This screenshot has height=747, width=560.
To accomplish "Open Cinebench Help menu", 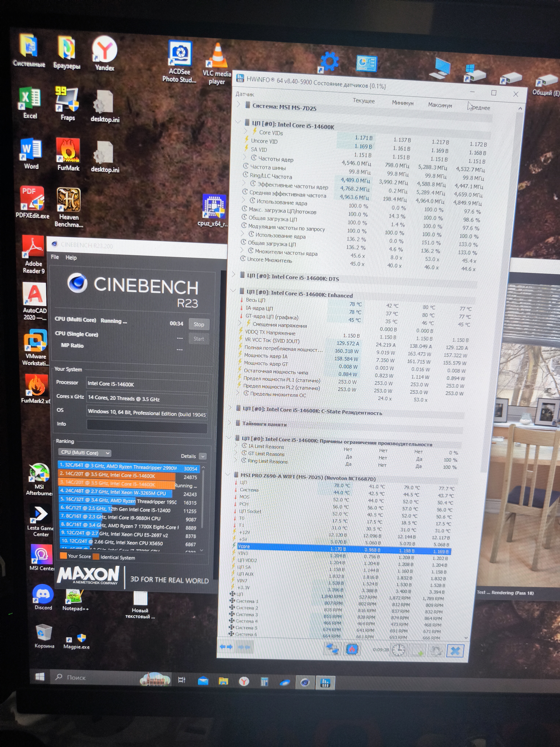I will [71, 257].
